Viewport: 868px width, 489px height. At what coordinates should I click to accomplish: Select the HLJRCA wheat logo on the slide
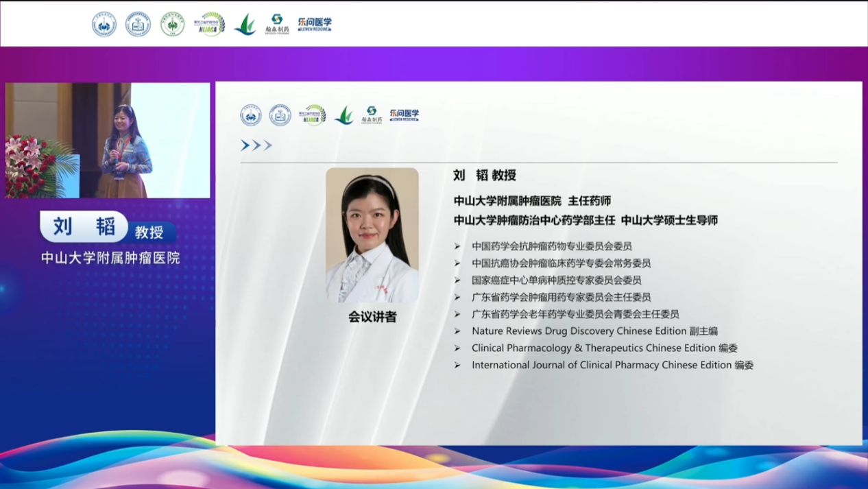(x=312, y=115)
